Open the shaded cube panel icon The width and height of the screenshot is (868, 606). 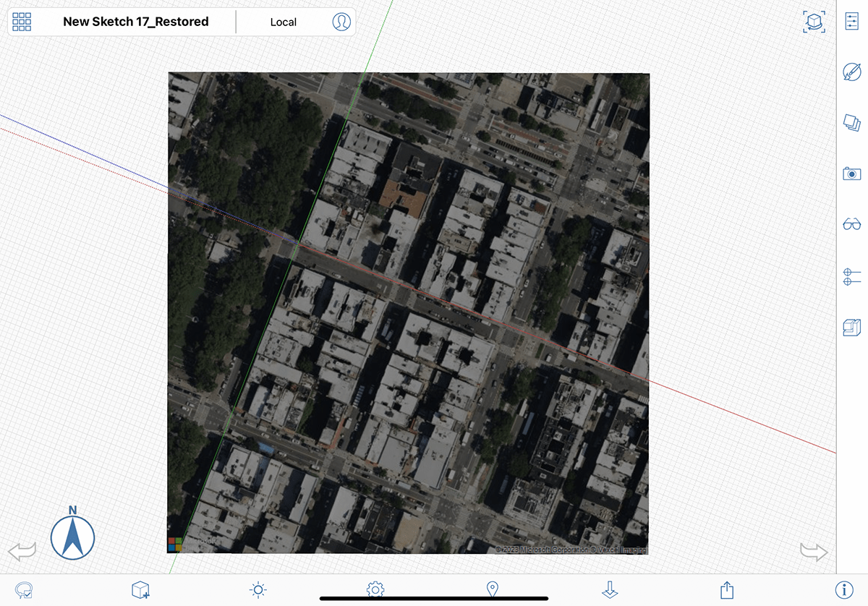pos(852,328)
